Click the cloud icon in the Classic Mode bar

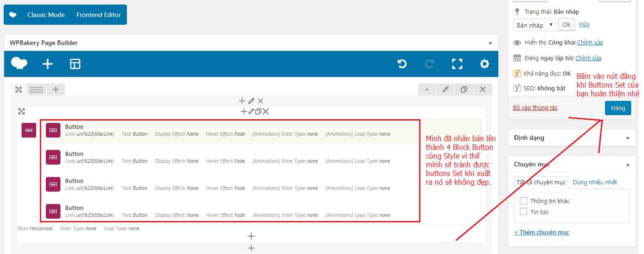(x=13, y=15)
